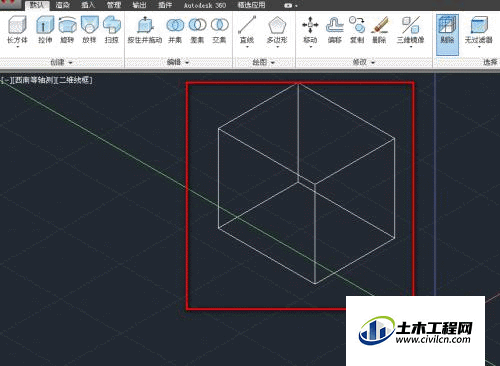This screenshot has width=500, height=366.
Task: Select the 三维镜像 (3D Mirror) tool
Action: [x=410, y=29]
